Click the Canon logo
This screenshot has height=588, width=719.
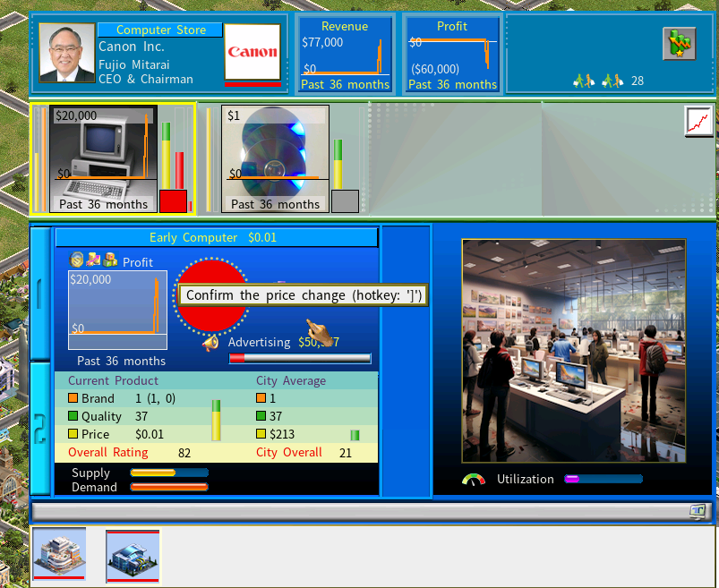click(253, 52)
